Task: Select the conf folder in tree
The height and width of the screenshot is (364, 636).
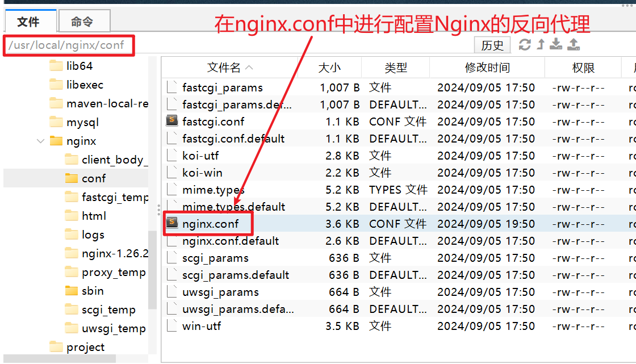Action: (x=93, y=178)
